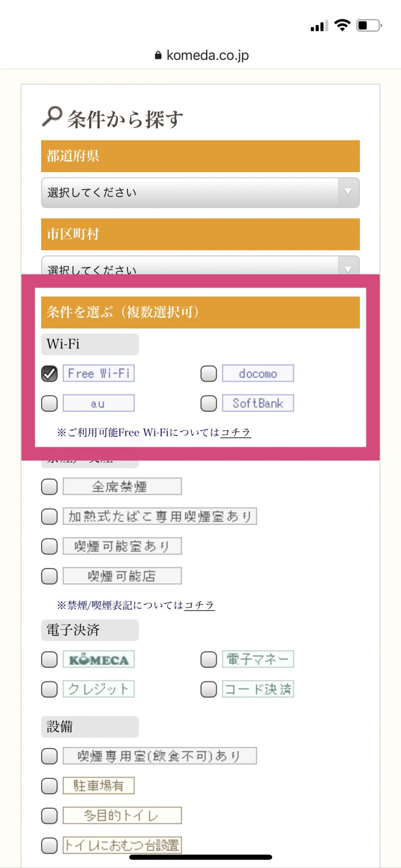This screenshot has width=401, height=868.
Task: Select the 駐車場有 parking checkbox
Action: [x=49, y=785]
